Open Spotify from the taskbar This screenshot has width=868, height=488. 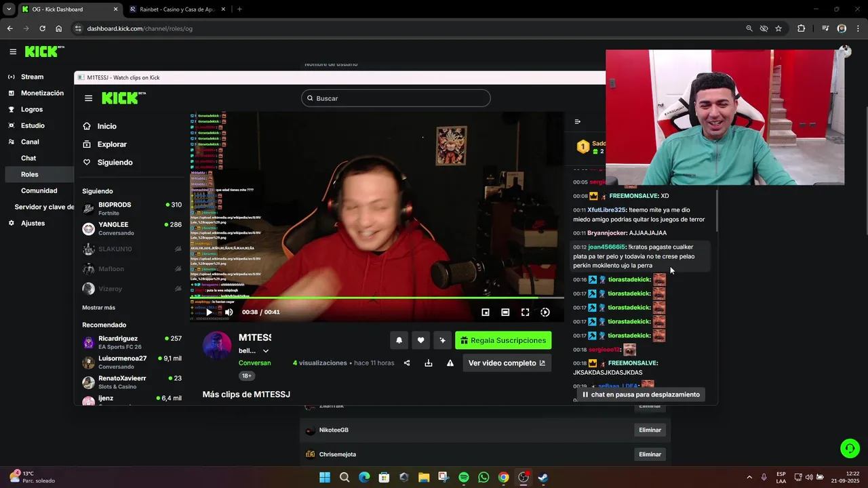464,477
